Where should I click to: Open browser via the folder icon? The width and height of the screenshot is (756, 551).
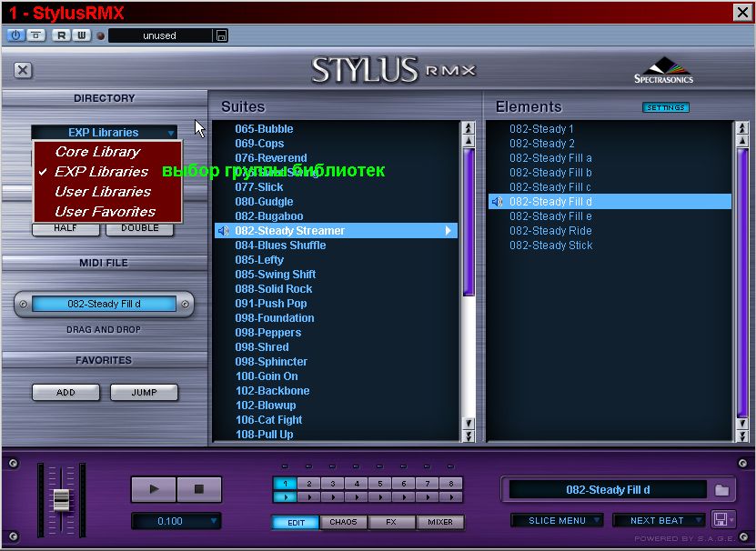click(721, 490)
